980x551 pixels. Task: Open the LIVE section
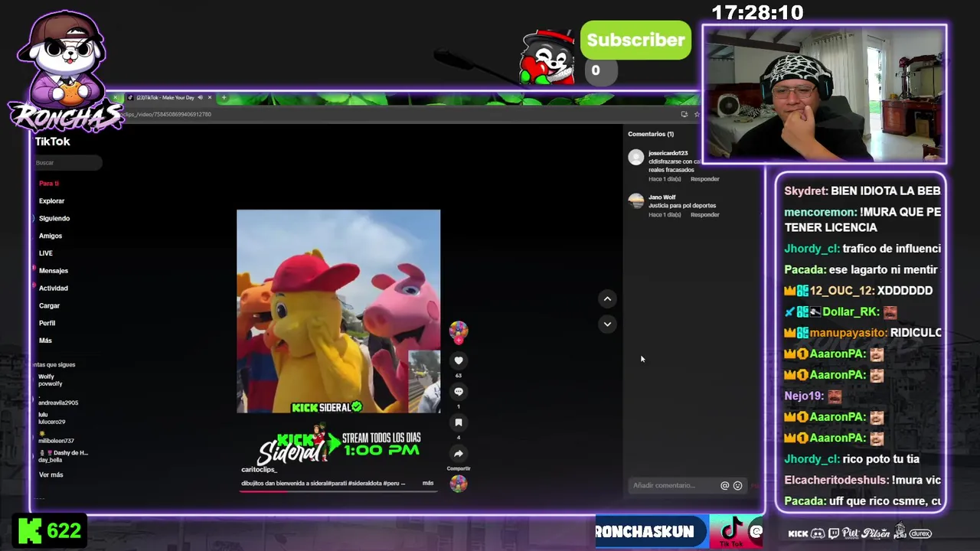[x=46, y=253]
